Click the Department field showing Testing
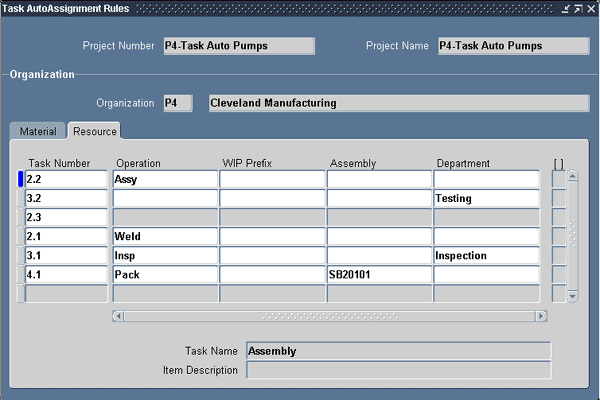600x400 pixels. (x=486, y=198)
